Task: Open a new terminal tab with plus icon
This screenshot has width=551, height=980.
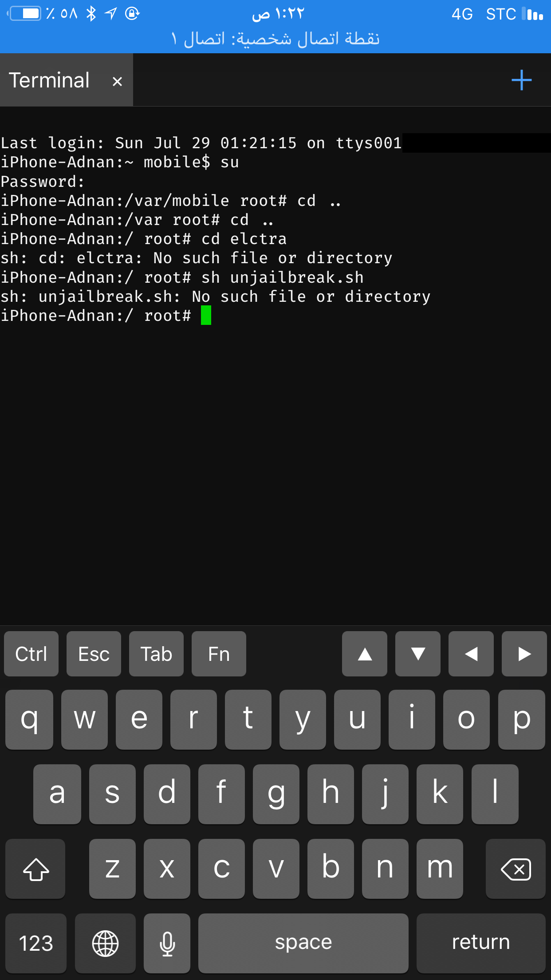Action: 521,80
